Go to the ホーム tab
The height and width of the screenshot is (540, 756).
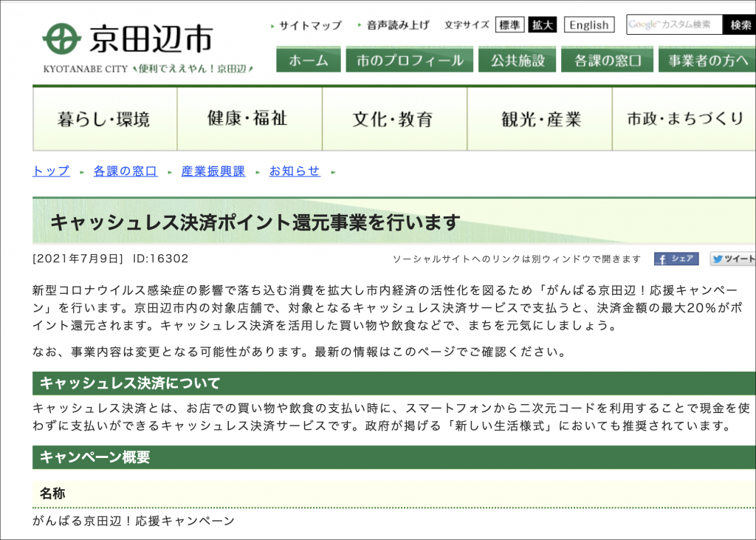point(309,61)
